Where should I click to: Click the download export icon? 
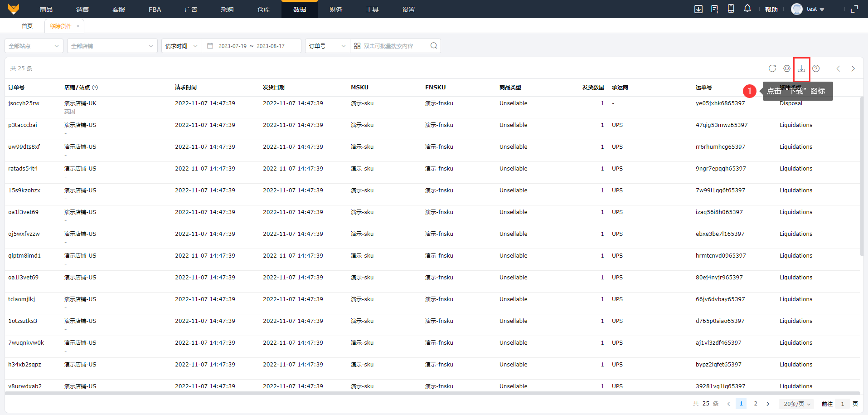[x=801, y=68]
